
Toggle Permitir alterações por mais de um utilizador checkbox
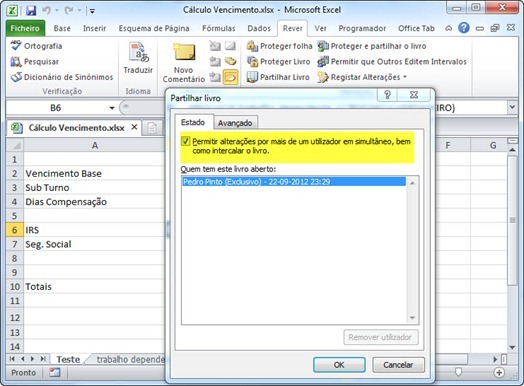point(185,141)
